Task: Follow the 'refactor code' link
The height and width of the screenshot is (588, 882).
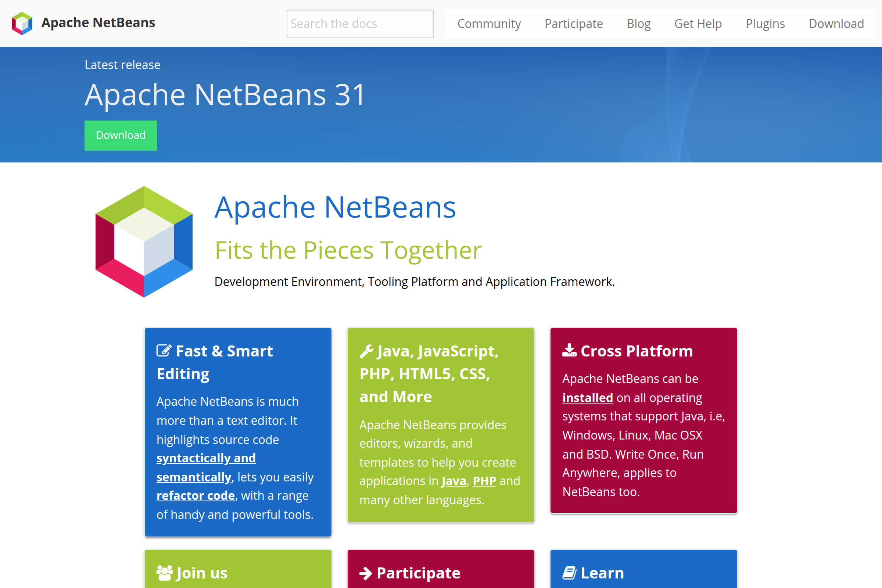Action: tap(196, 495)
